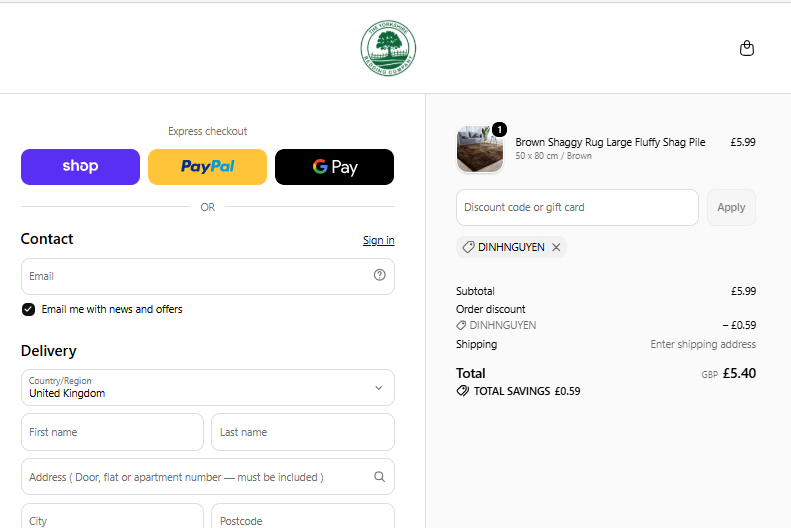
Task: Click the discount code or gift card field
Action: 577,207
